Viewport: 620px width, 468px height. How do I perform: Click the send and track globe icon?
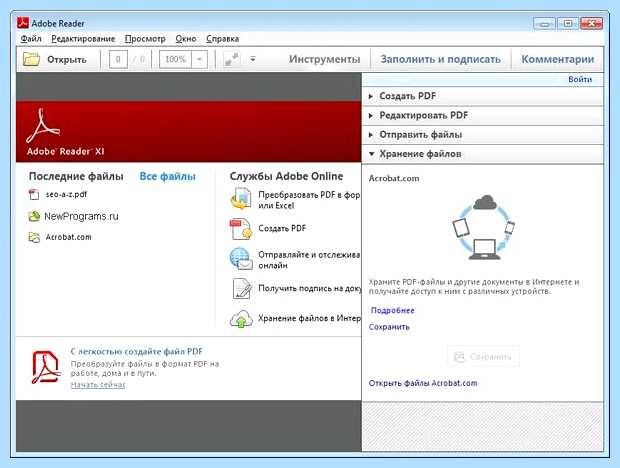click(x=241, y=259)
